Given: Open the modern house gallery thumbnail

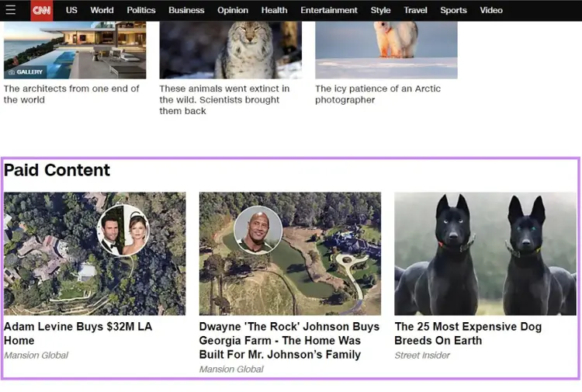Looking at the screenshot, I should 75,50.
